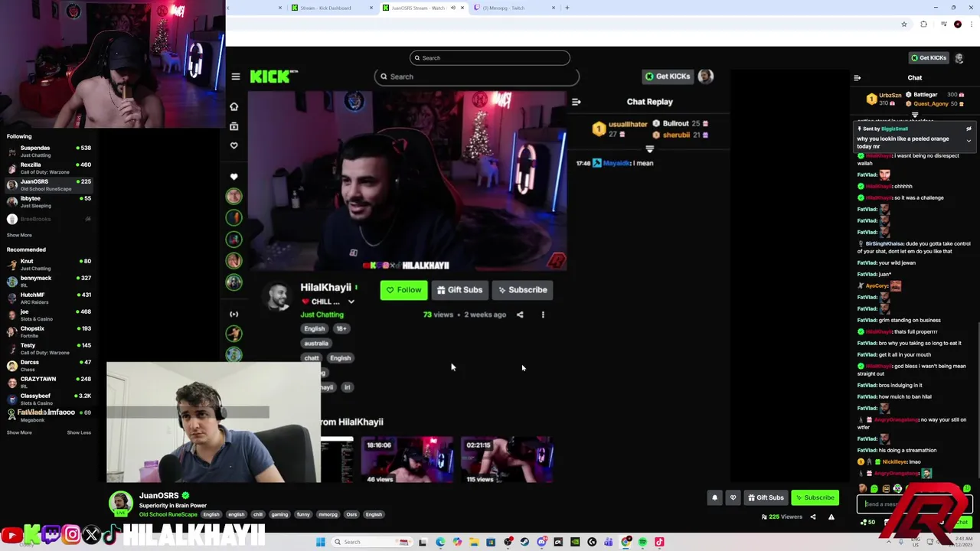Open more options beside the share icon

tap(543, 315)
